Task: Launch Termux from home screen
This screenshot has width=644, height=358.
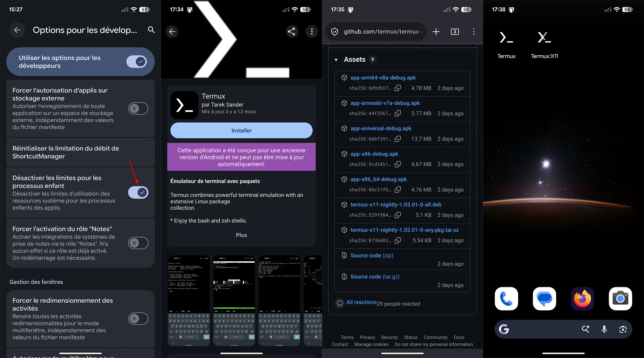Action: point(506,44)
